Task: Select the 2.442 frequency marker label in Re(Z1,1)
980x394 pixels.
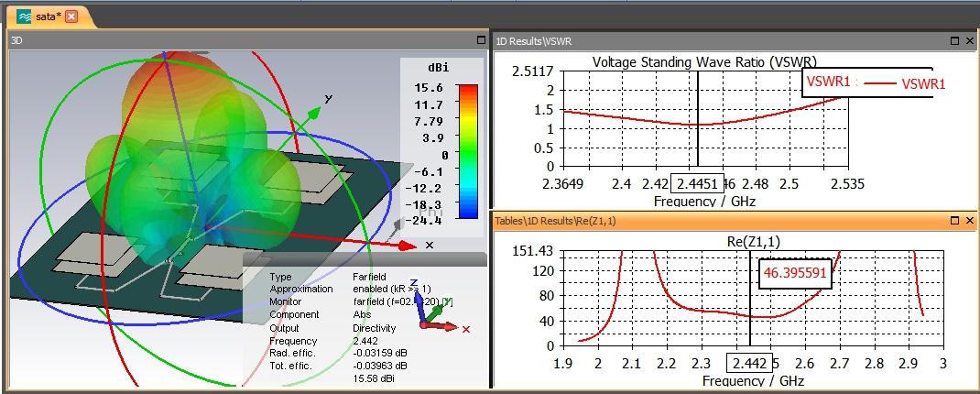Action: click(x=749, y=364)
